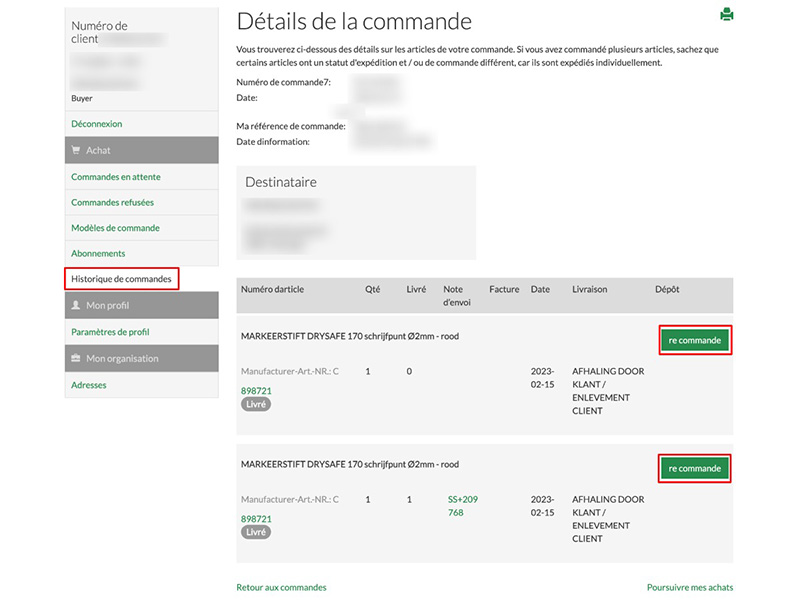
Task: Click the green printer icon
Action: click(x=727, y=14)
